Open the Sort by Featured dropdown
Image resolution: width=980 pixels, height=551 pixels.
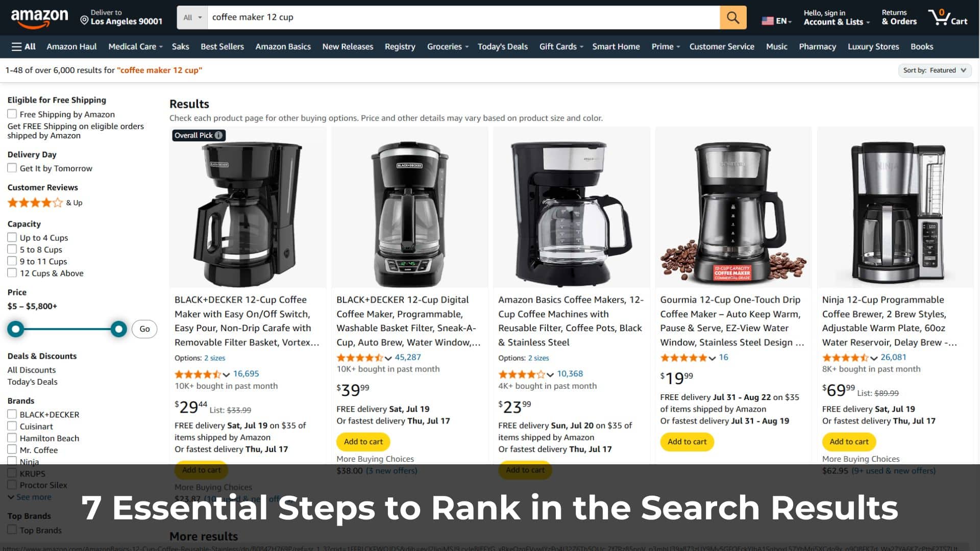935,70
